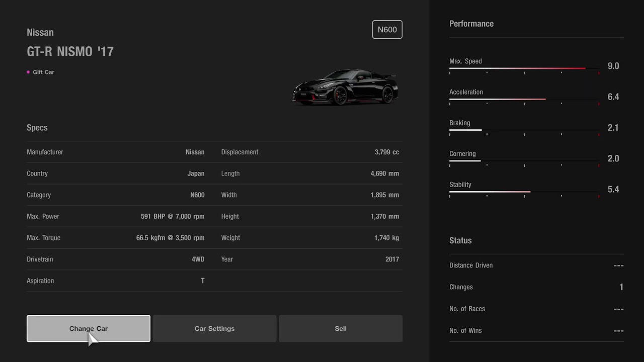This screenshot has width=644, height=362.
Task: Click the Stability score 5.4
Action: tap(613, 190)
